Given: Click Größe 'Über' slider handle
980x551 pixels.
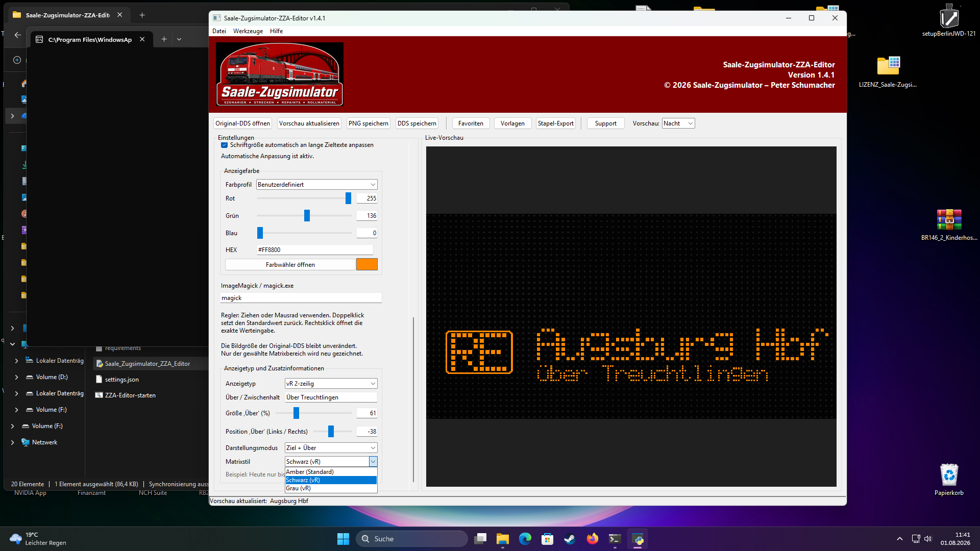Looking at the screenshot, I should 296,413.
